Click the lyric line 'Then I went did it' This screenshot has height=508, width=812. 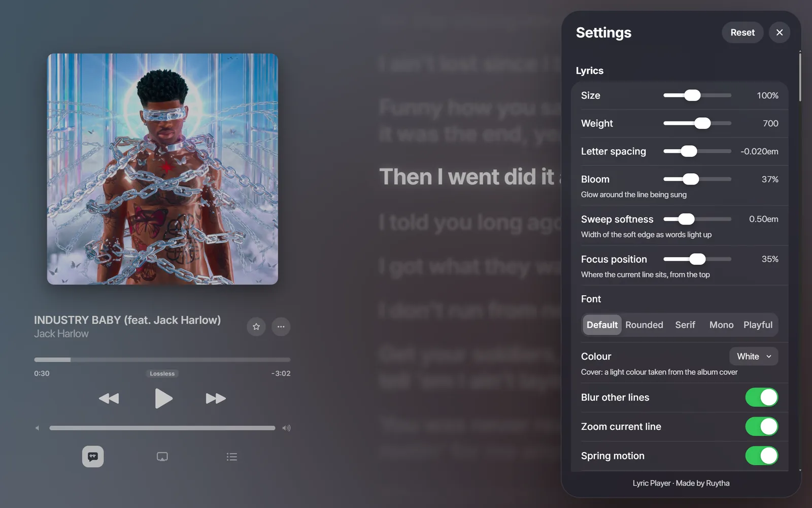click(467, 177)
